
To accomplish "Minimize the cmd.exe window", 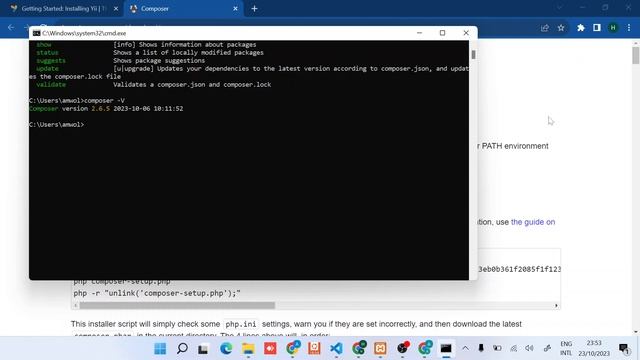I will (x=420, y=33).
